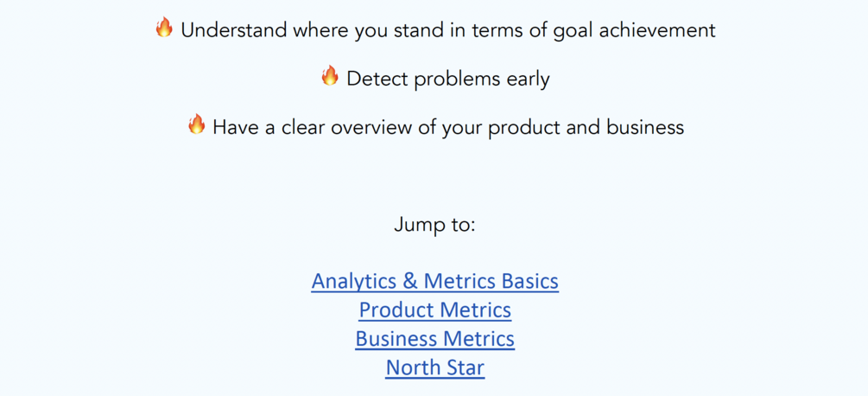Click the phrase 'product and business'
868x396 pixels.
586,127
